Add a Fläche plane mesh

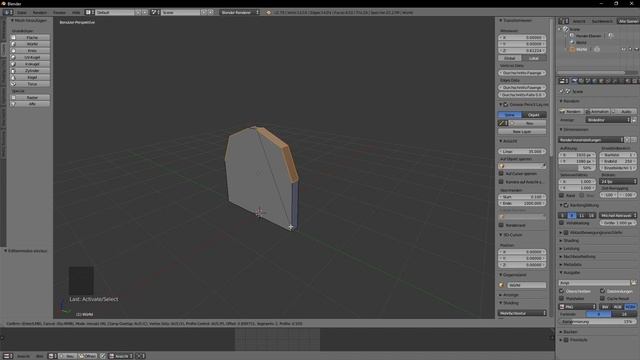pyautogui.click(x=30, y=37)
